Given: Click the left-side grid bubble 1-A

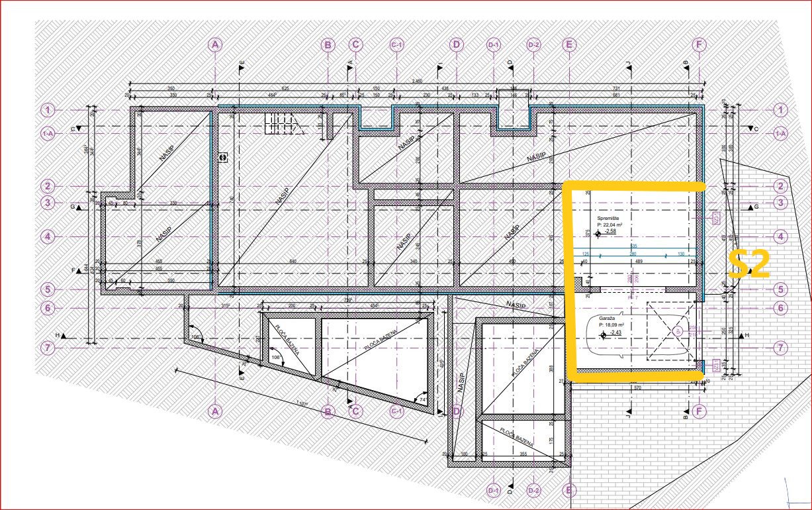Looking at the screenshot, I should tap(47, 134).
